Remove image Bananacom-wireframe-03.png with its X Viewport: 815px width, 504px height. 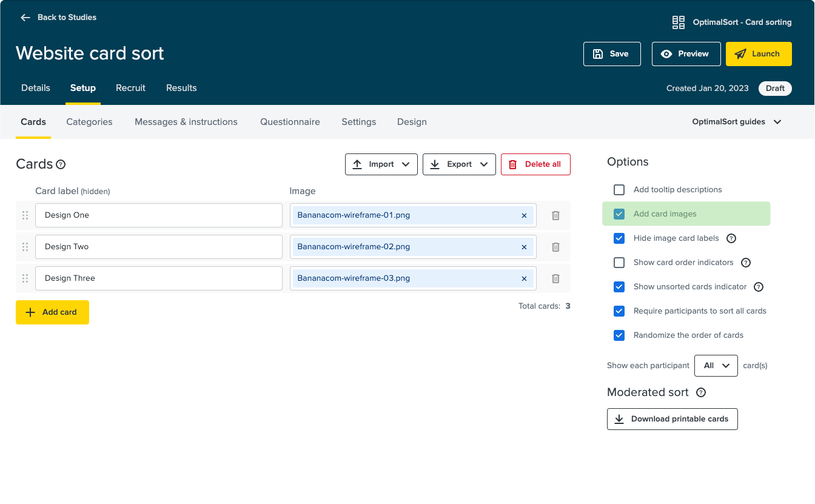click(524, 278)
